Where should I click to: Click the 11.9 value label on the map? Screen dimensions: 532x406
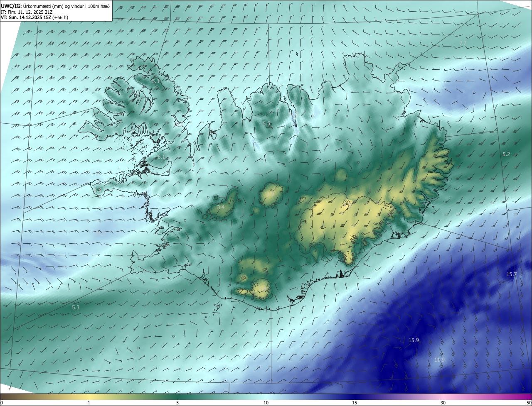point(439,360)
